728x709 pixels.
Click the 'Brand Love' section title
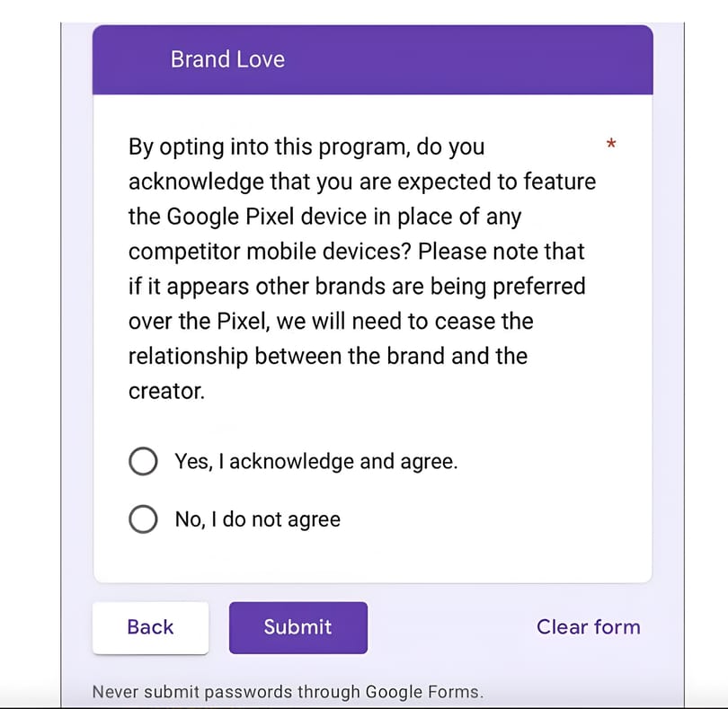pyautogui.click(x=227, y=59)
